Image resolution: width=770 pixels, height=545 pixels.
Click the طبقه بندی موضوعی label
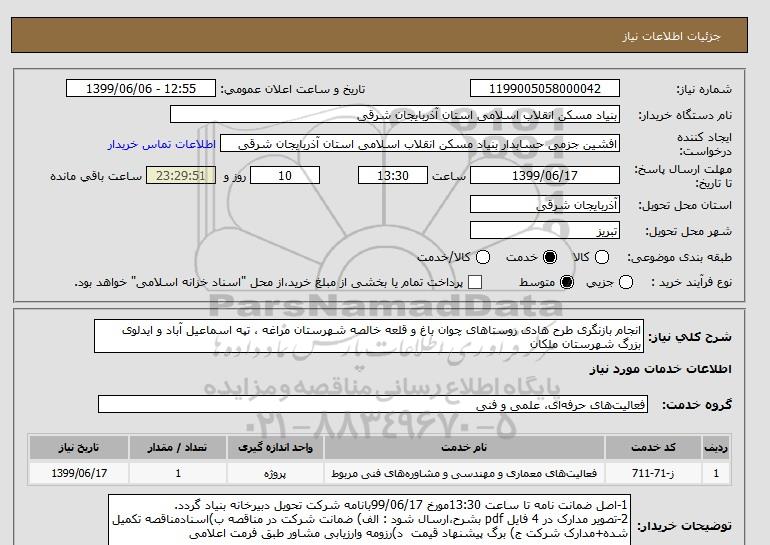(680, 257)
